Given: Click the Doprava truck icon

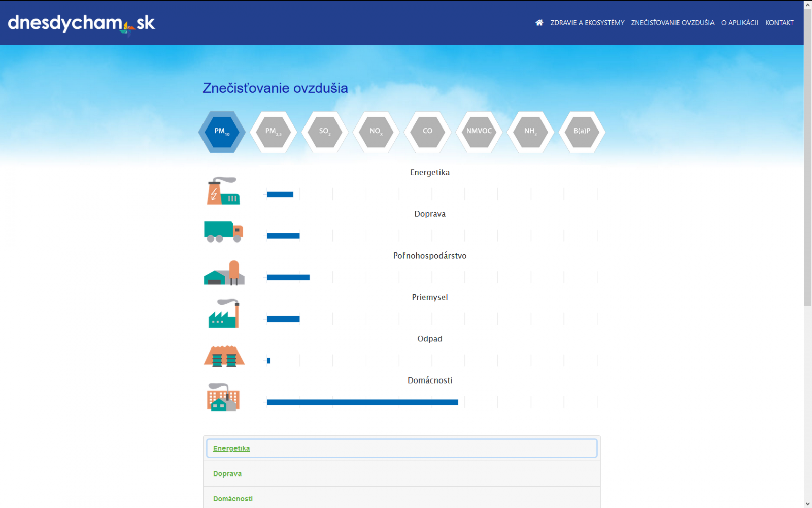Looking at the screenshot, I should pyautogui.click(x=223, y=232).
